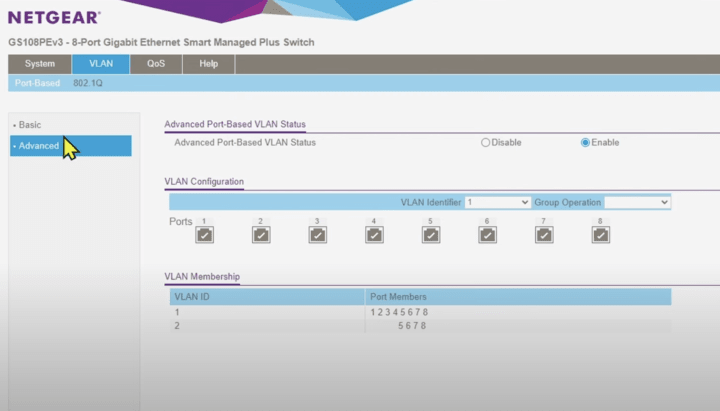Open the 802.1Q submenu link
Image resolution: width=720 pixels, height=411 pixels.
[88, 83]
